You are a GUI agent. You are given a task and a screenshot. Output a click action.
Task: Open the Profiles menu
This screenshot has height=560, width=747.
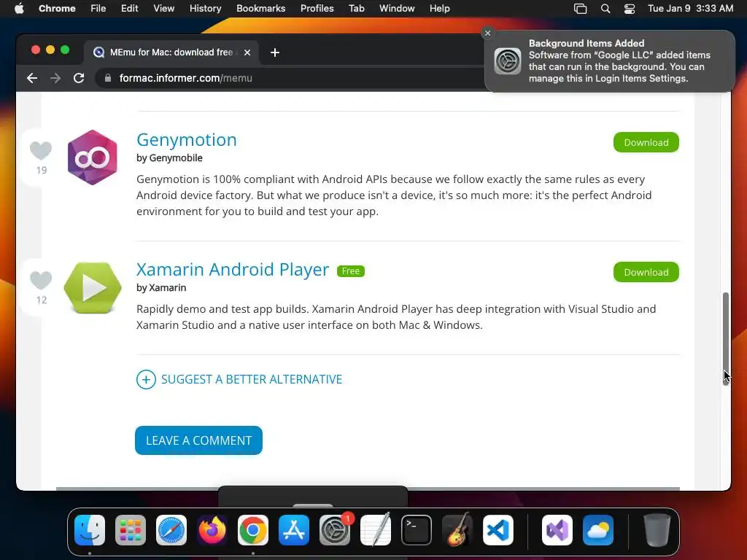click(x=317, y=9)
